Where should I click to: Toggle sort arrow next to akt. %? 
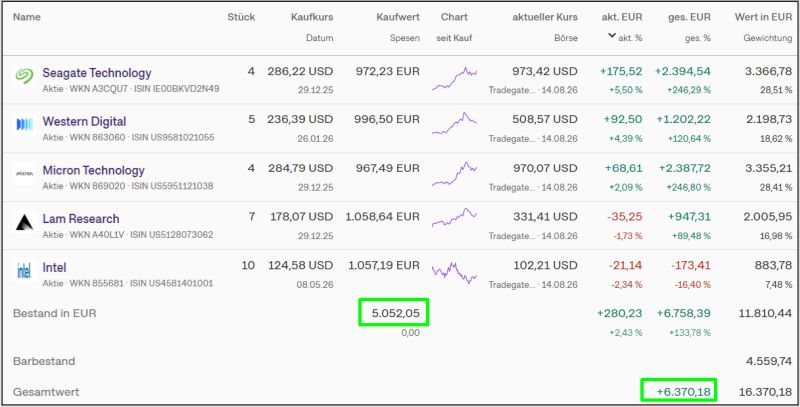pos(612,36)
